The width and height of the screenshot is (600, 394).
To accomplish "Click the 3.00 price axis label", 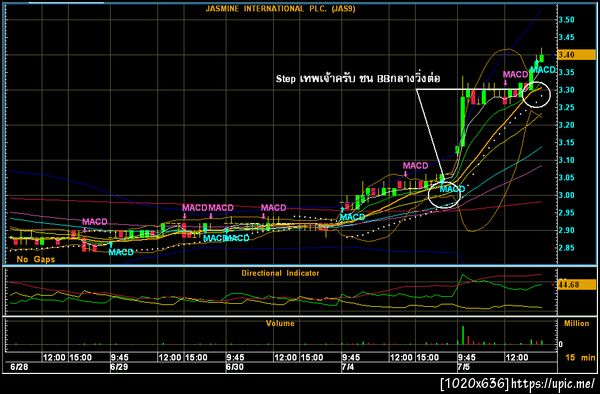I will 566,195.
